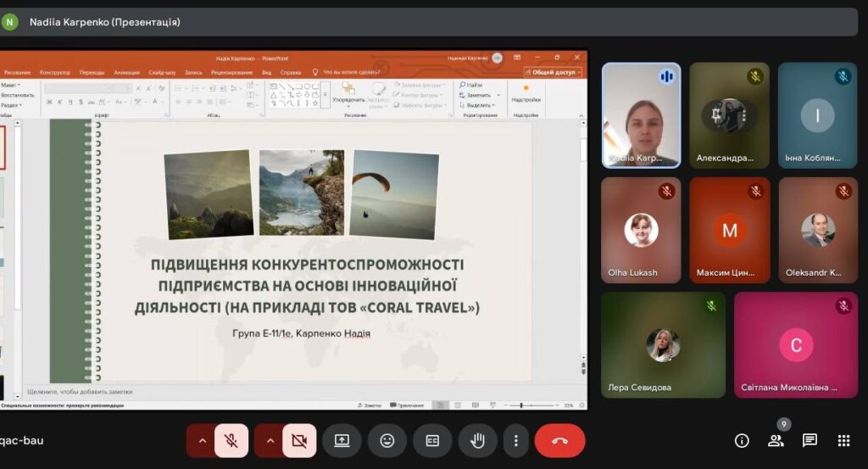868x469 pixels.
Task: Click accessibility status 'Специальные возможности' text
Action: coord(63,405)
